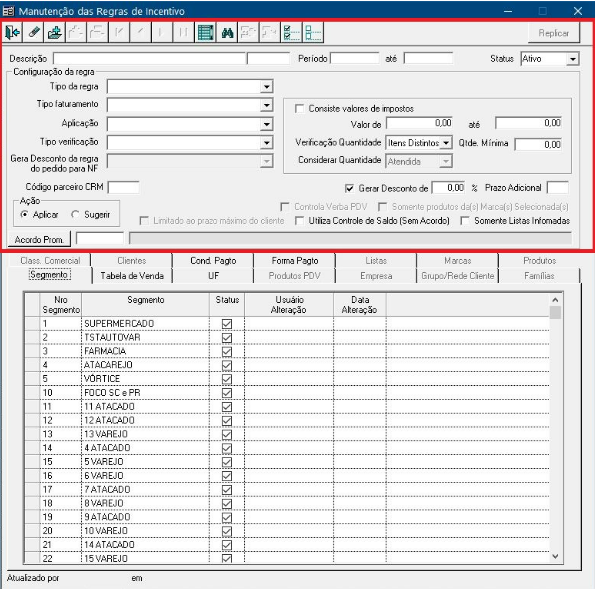595x589 pixels.
Task: Click the disabled toolbar icon left of the grid icon
Action: pyautogui.click(x=184, y=33)
